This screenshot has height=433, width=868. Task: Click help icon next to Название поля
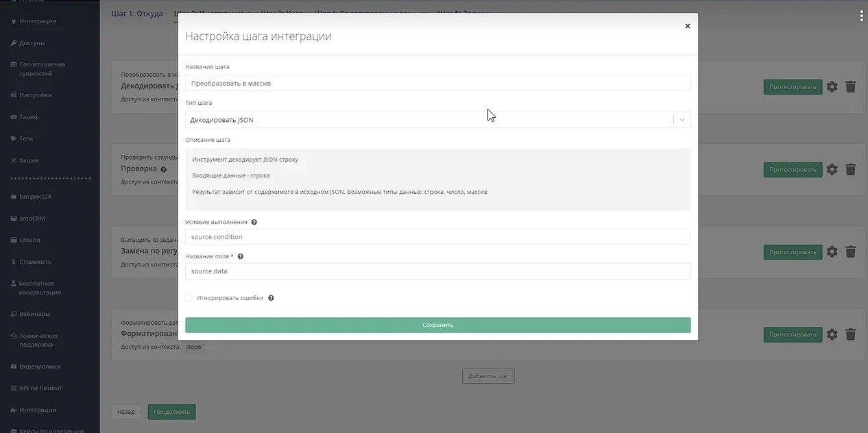pos(240,257)
